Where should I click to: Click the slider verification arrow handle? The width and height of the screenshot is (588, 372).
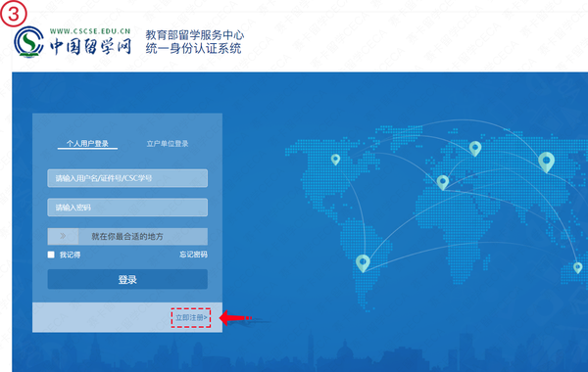[63, 236]
